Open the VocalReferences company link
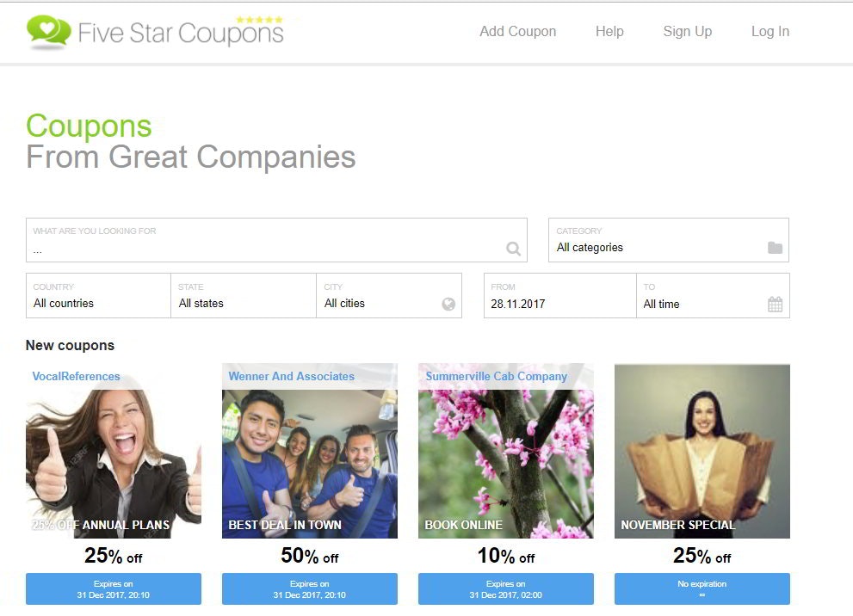Screen dimensions: 853x616 (76, 376)
